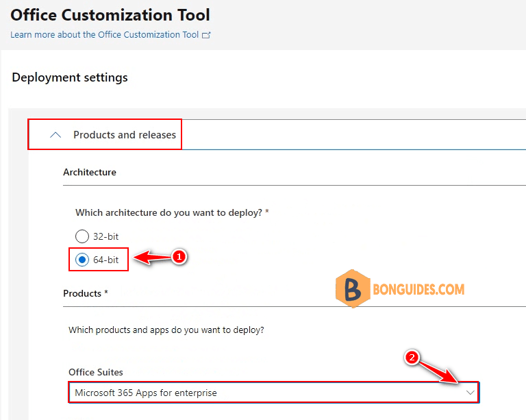Click the external link icon beside Learn more
The height and width of the screenshot is (420, 526).
click(206, 35)
